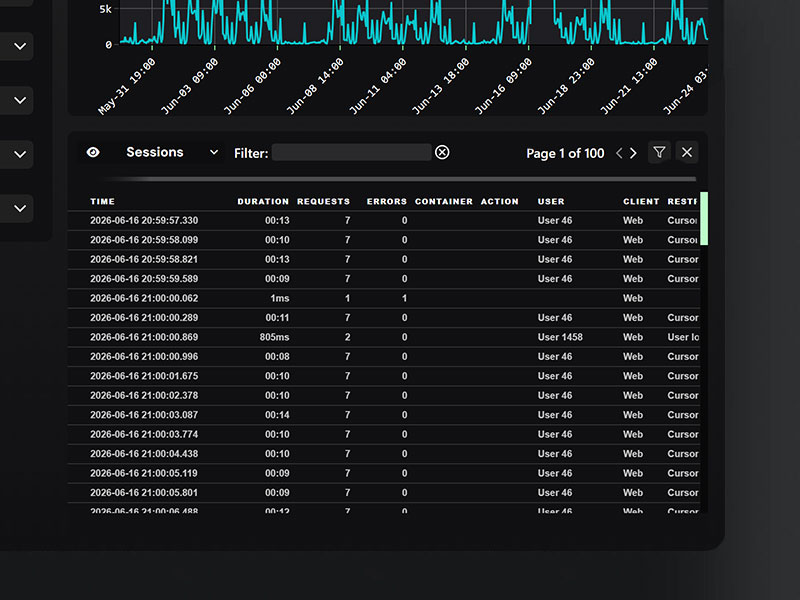Select the session at 2026-06-16 21:00:00.289

[x=384, y=317]
